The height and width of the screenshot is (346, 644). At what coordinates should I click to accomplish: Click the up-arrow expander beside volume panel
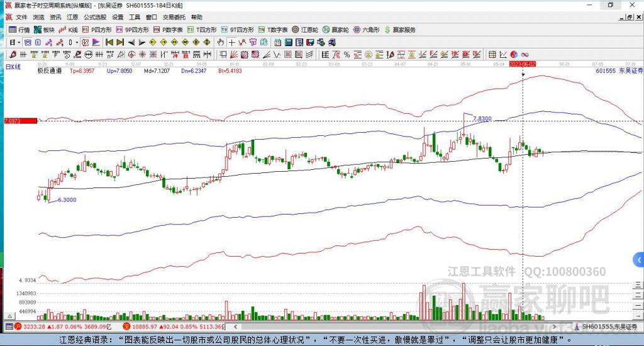(x=10, y=316)
